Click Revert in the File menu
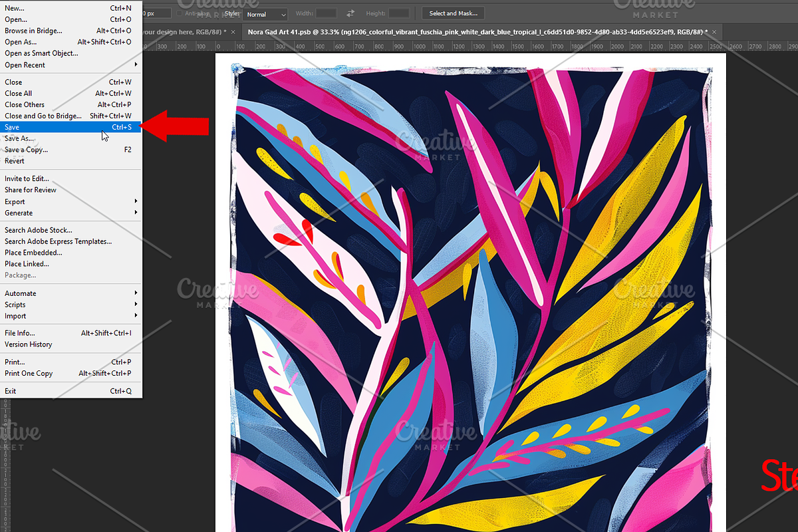798x532 pixels. [x=70, y=161]
